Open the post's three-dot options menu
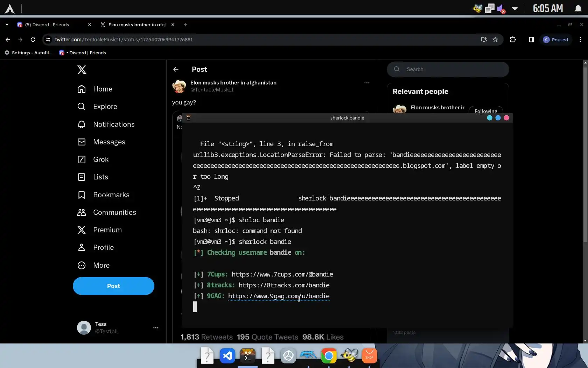 click(367, 83)
